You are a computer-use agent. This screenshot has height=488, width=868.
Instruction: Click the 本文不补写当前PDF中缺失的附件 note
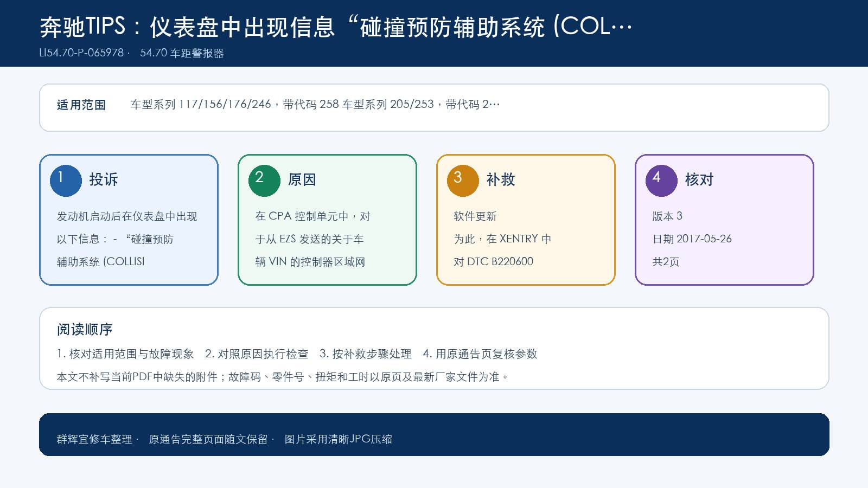tap(283, 377)
